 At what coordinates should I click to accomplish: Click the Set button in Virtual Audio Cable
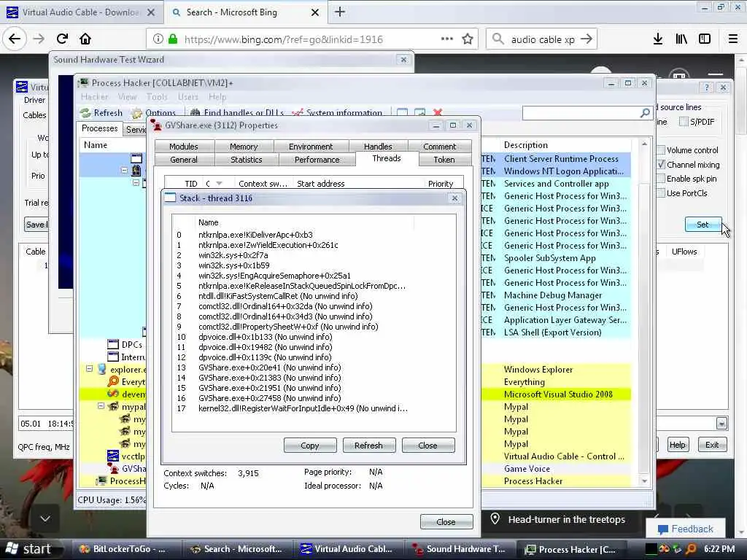pyautogui.click(x=703, y=225)
